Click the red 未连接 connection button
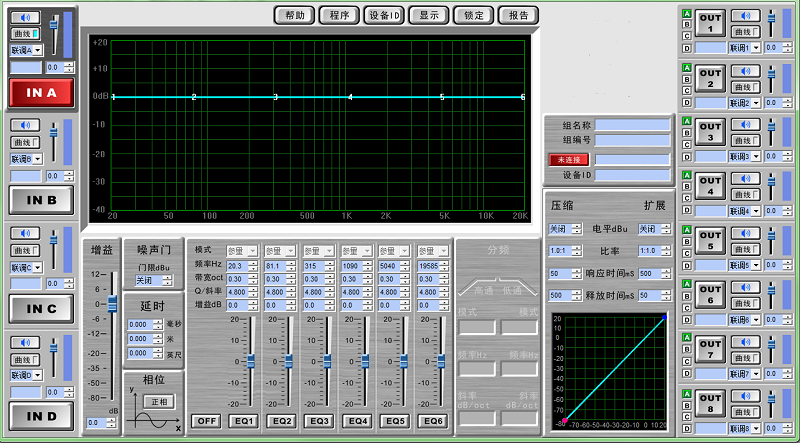 569,159
